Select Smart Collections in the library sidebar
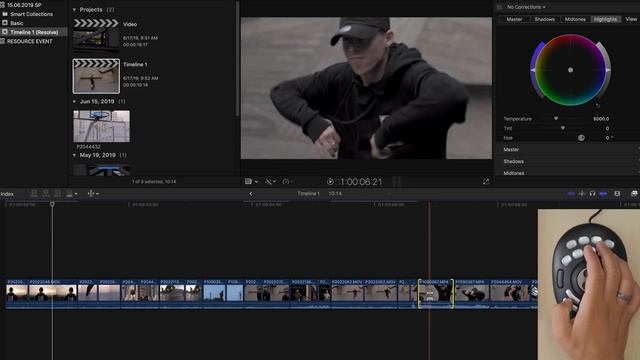The image size is (640, 360). (x=31, y=14)
